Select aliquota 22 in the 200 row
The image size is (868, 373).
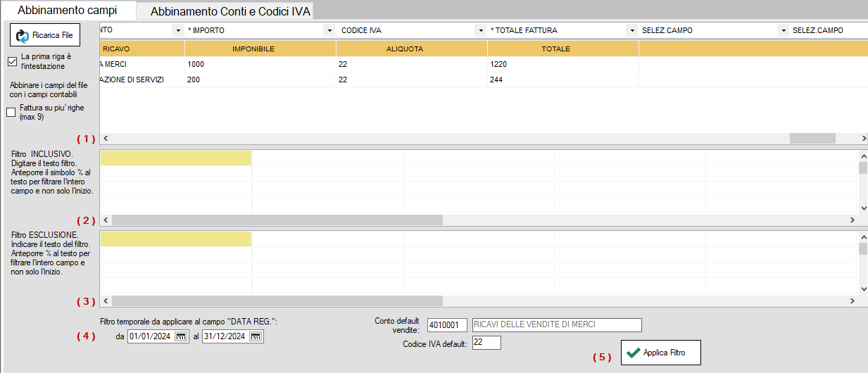pyautogui.click(x=412, y=80)
